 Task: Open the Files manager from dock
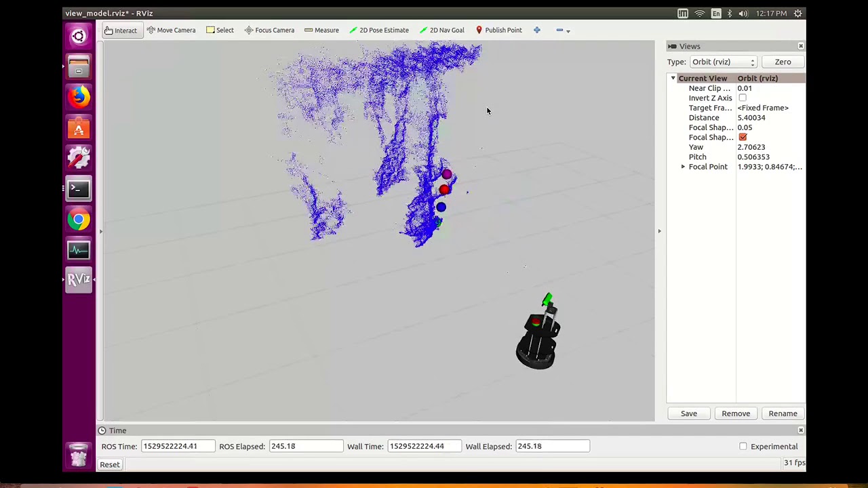click(79, 67)
